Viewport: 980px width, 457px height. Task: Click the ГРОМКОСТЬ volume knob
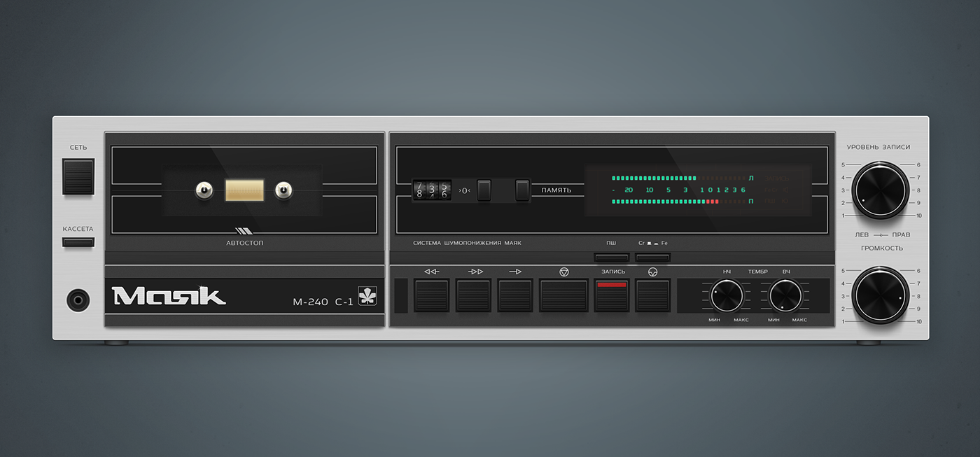coord(880,295)
